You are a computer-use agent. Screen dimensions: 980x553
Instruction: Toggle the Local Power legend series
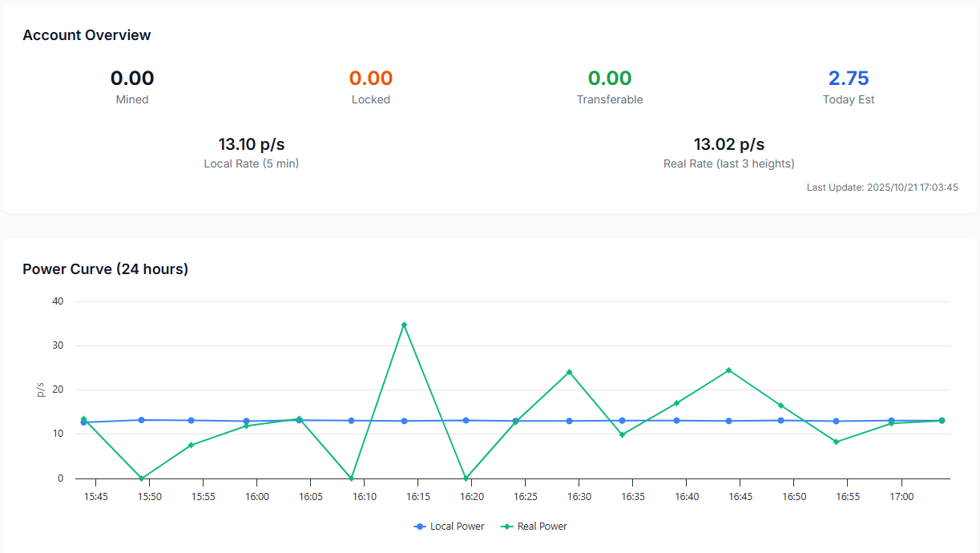457,527
